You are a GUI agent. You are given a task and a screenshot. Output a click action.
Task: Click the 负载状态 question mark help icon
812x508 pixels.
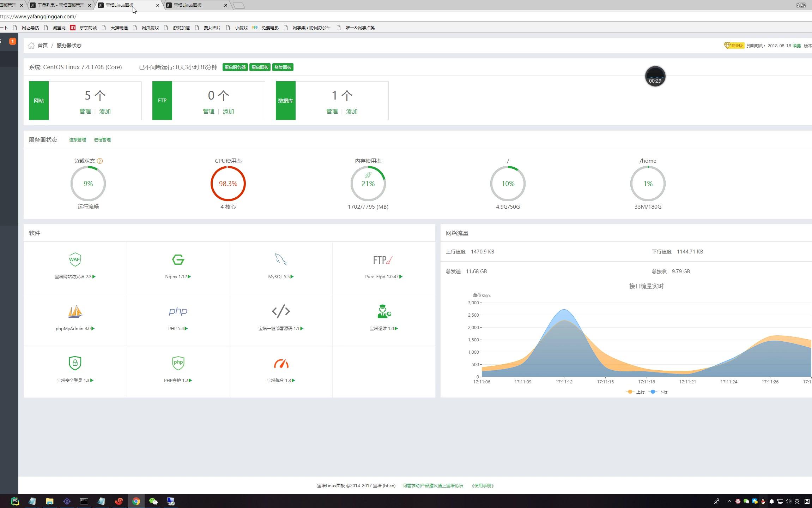click(100, 161)
